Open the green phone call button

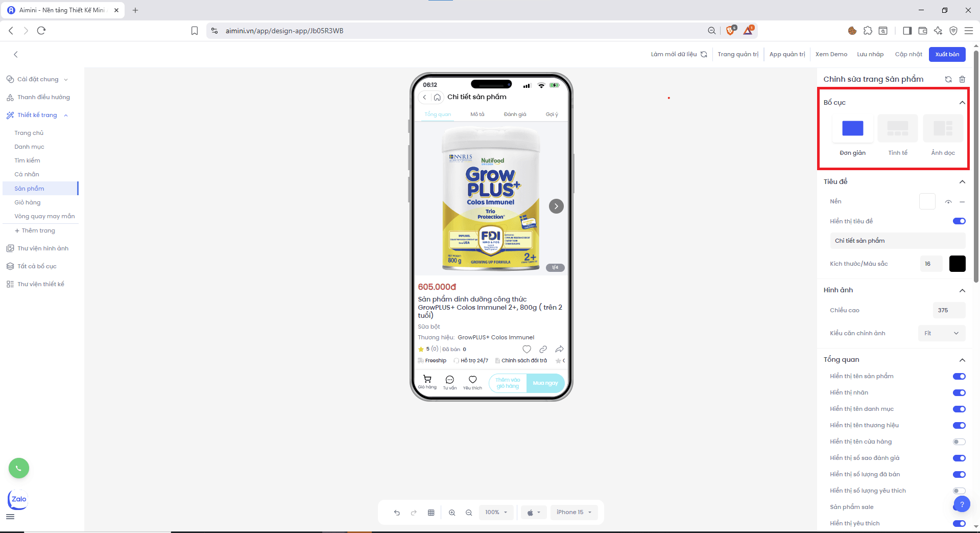coord(19,468)
